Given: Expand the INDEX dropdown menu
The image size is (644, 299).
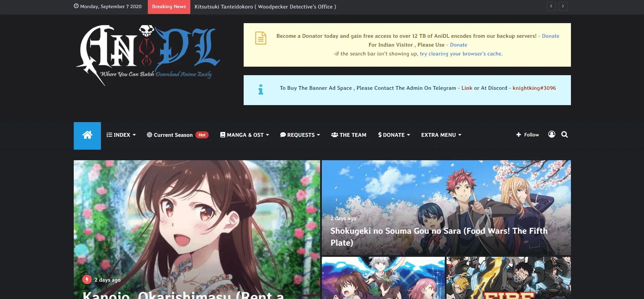Looking at the screenshot, I should [x=121, y=135].
